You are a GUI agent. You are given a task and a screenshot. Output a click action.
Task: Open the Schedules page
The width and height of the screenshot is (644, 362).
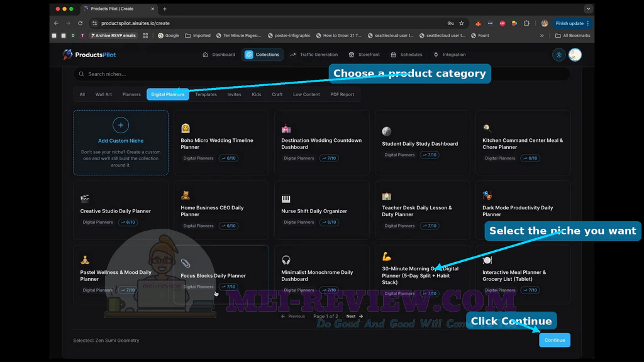point(406,55)
